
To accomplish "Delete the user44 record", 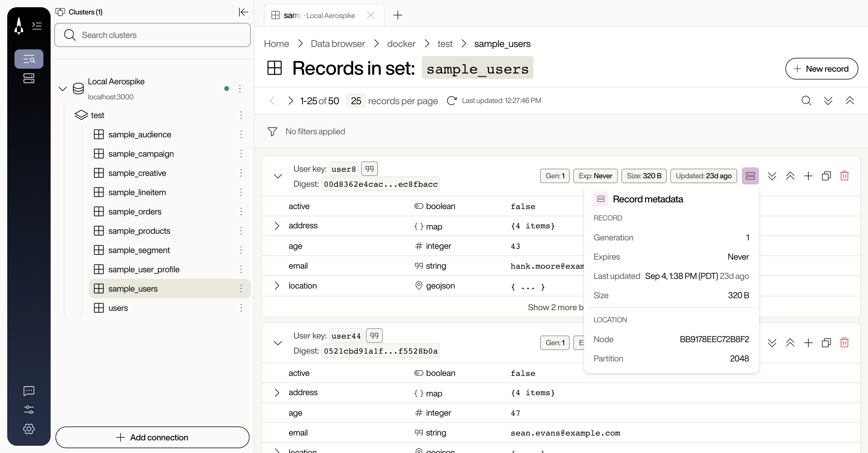I will pos(844,342).
